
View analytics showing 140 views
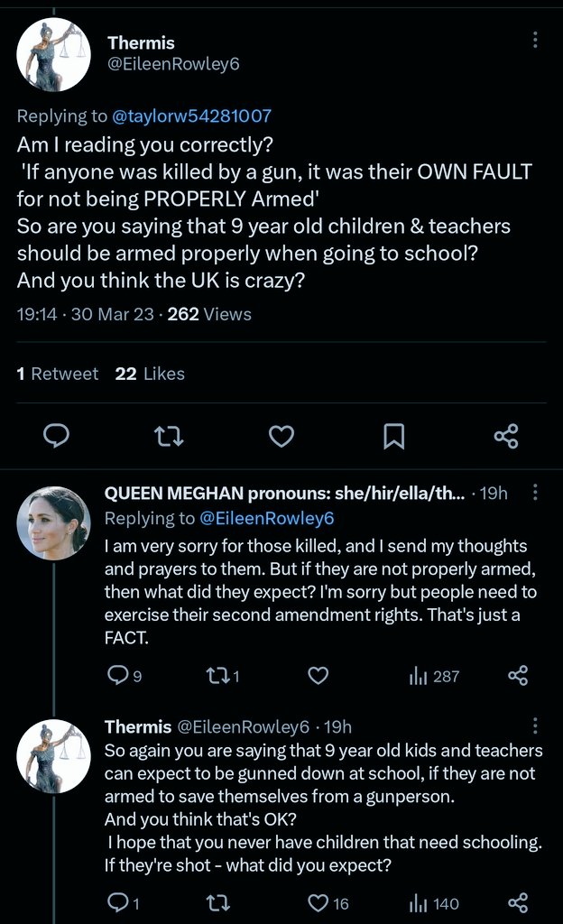434,903
